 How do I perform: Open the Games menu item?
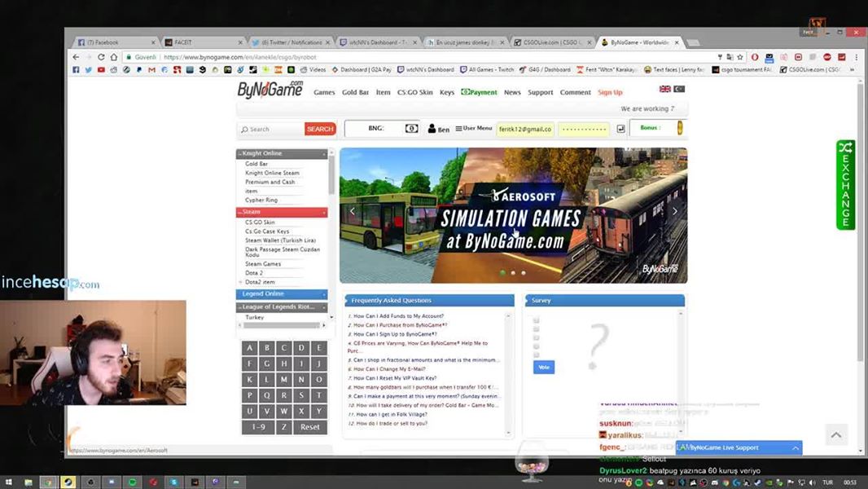pyautogui.click(x=324, y=92)
